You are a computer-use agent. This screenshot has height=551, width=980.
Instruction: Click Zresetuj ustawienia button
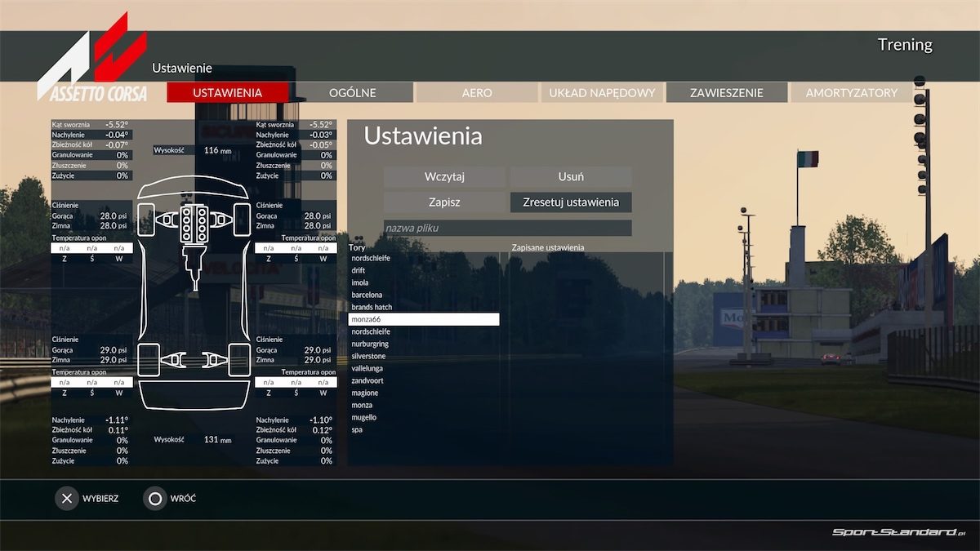click(x=571, y=202)
